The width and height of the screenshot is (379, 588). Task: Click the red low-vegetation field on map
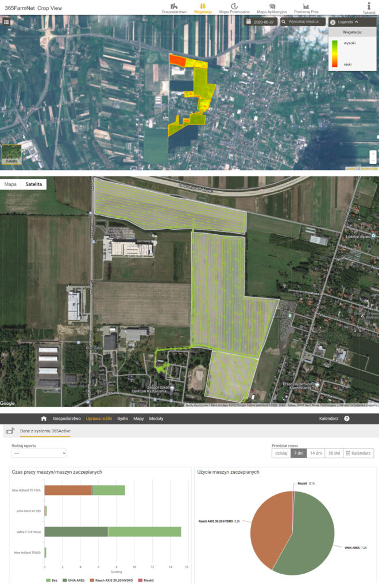coord(177,60)
